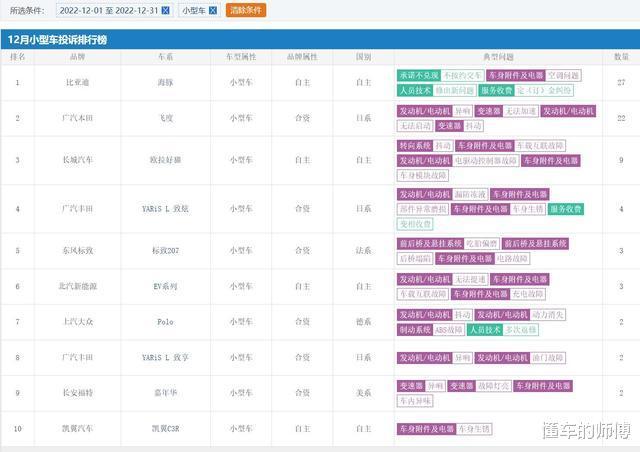The image size is (640, 452).
Task: Click the purple 转向系统 tag
Action: click(415, 146)
